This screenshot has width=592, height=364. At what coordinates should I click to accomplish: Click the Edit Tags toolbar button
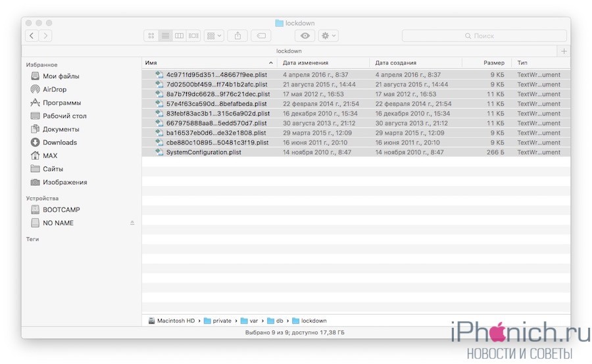click(x=261, y=35)
